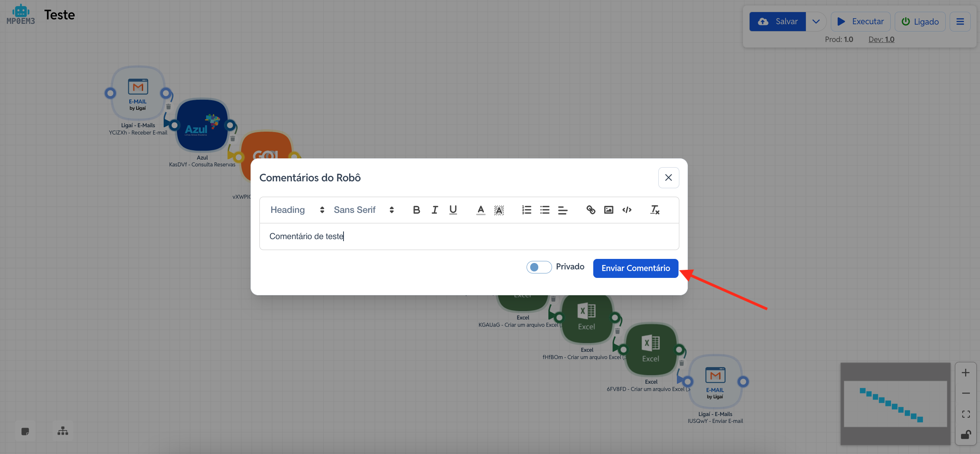Apply italic formatting to comment text
This screenshot has height=454, width=980.
click(x=435, y=210)
